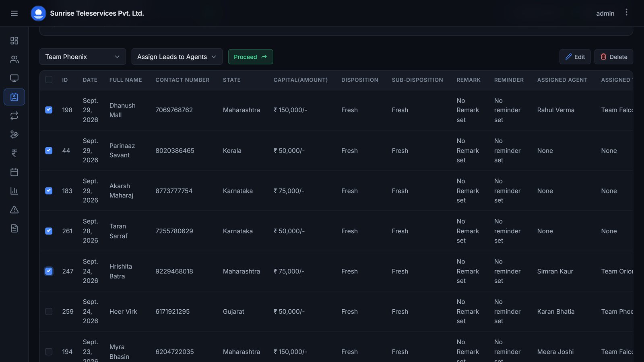The width and height of the screenshot is (644, 362).
Task: Toggle the select-all header checkbox
Action: pyautogui.click(x=49, y=80)
